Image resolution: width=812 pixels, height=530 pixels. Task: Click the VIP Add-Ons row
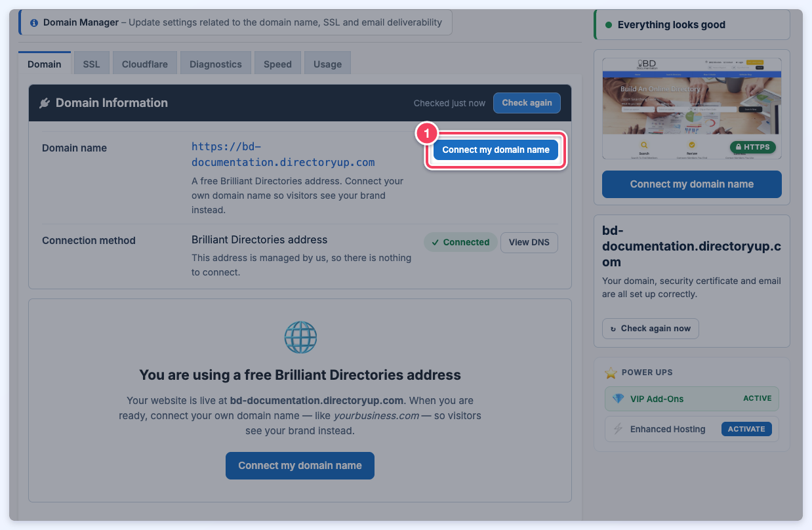(692, 399)
